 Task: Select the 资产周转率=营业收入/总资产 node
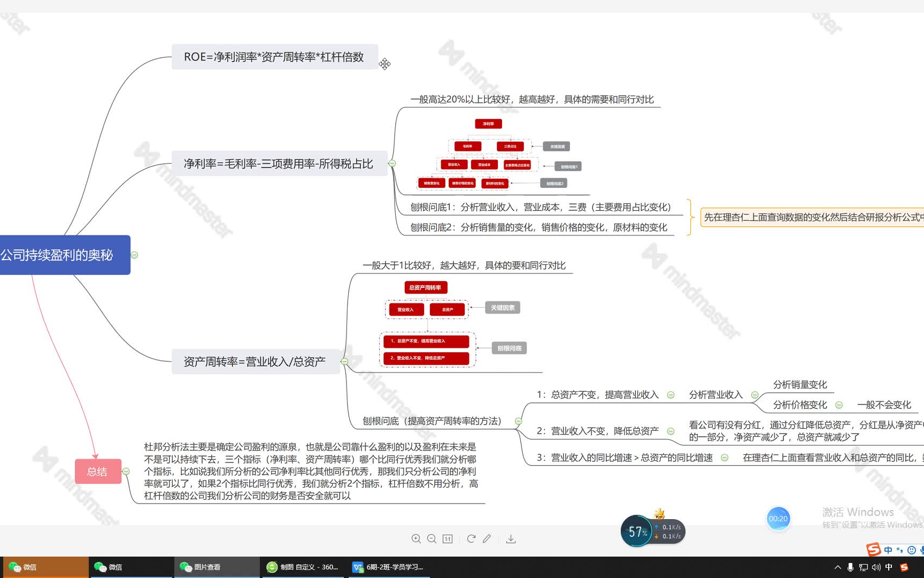(255, 361)
